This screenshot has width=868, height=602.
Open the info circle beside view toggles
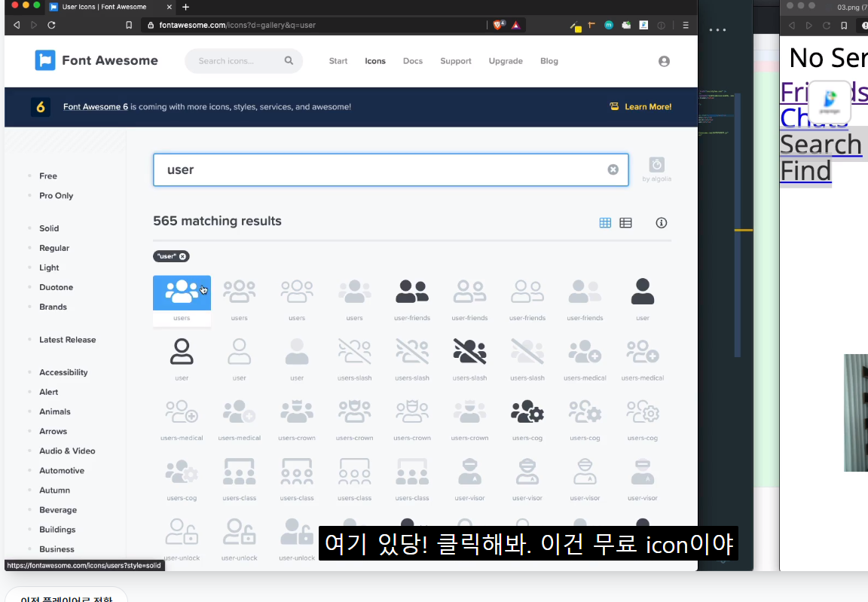pyautogui.click(x=661, y=223)
